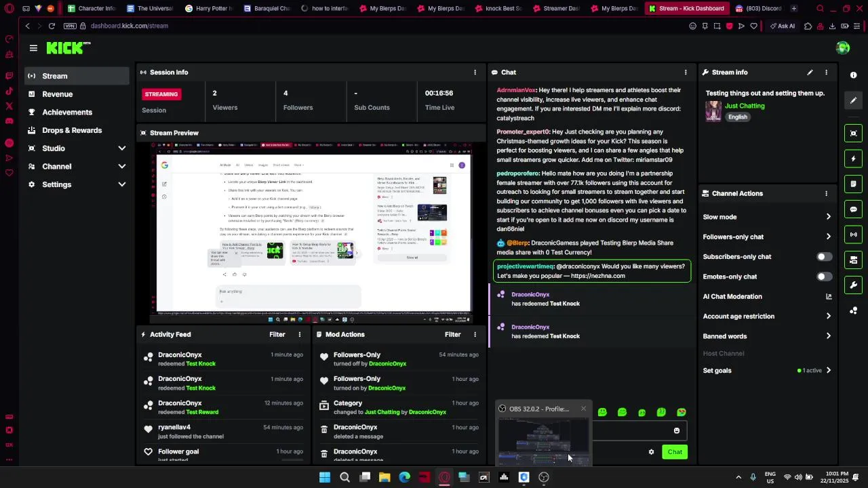Click channel actions widget icon in right rail
The image size is (868, 488).
click(854, 260)
